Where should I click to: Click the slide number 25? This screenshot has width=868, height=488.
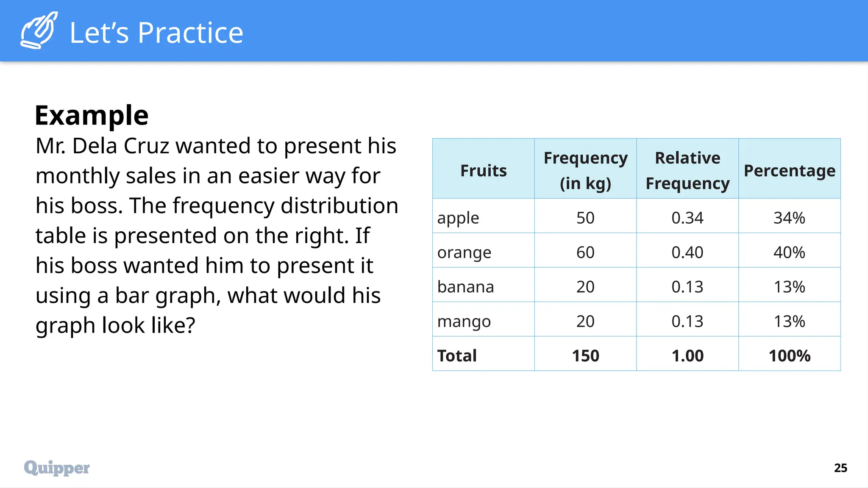coord(840,468)
